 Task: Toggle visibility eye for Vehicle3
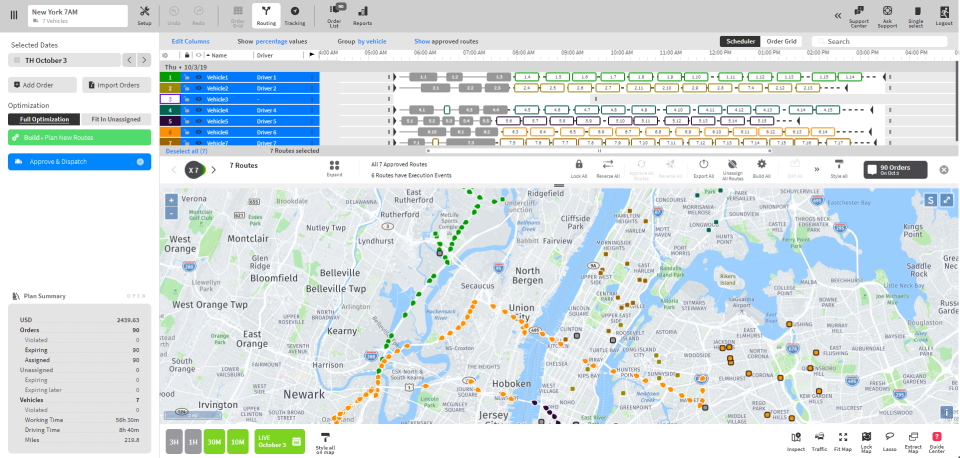click(198, 99)
